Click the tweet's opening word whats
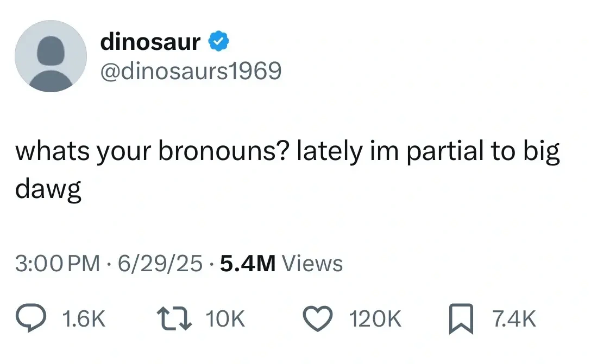Screen dimensions: 591x364 click(52, 151)
